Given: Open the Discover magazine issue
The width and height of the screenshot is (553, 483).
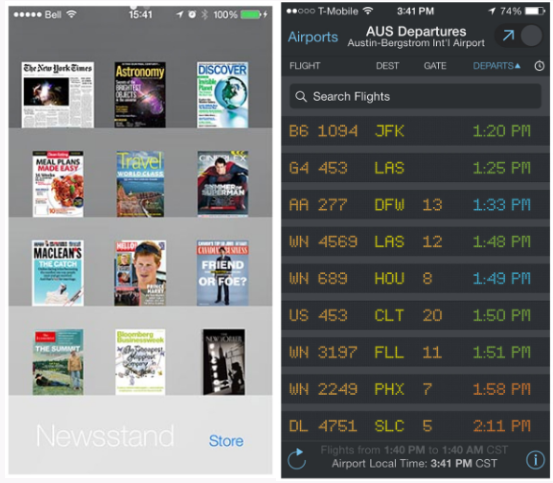Looking at the screenshot, I should [223, 94].
